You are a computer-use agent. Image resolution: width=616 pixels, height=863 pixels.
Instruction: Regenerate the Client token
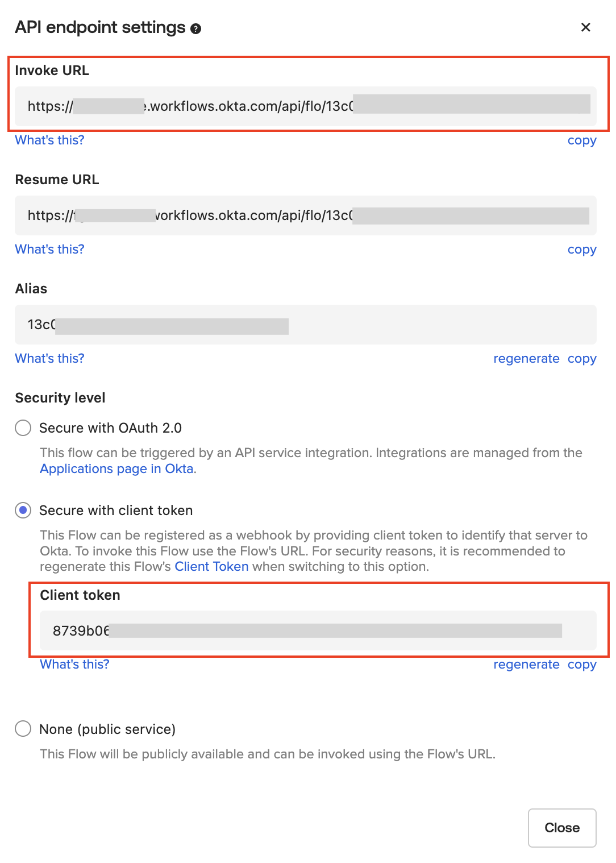point(526,665)
